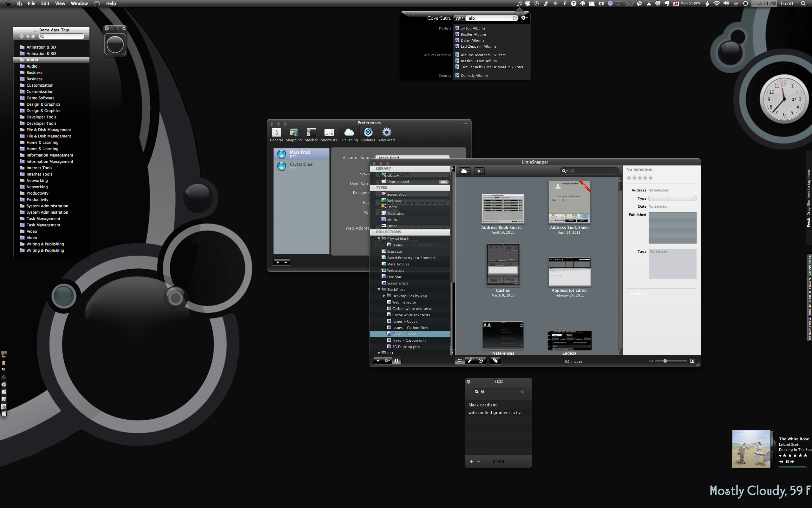
Task: Open the File menu
Action: point(31,3)
